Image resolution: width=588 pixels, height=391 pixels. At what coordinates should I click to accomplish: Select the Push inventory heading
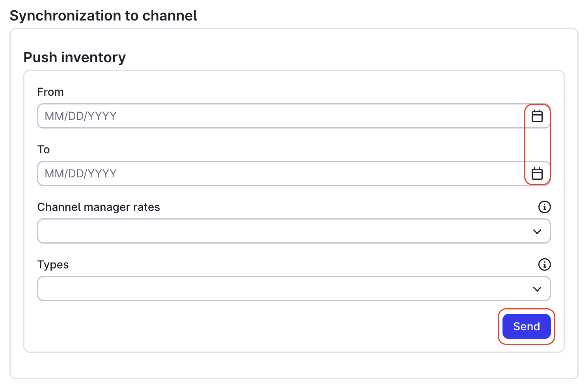tap(74, 58)
